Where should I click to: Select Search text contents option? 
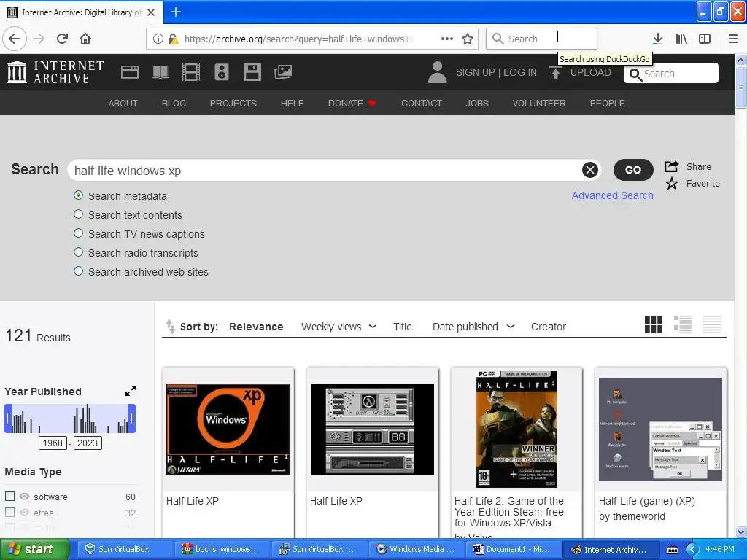pos(79,214)
